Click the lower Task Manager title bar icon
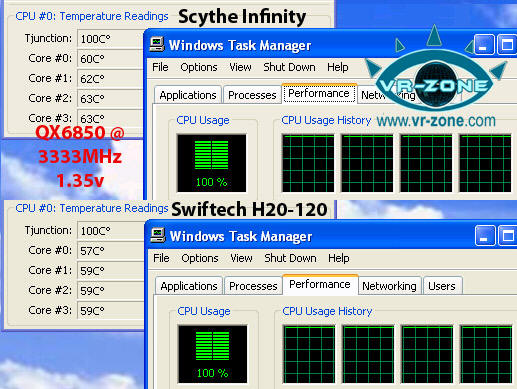The image size is (517, 389). tap(158, 235)
